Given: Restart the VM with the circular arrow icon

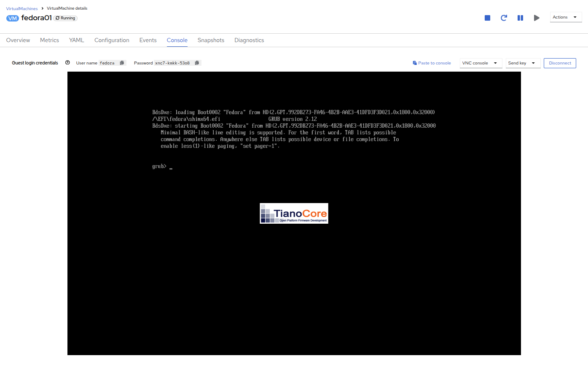Looking at the screenshot, I should (x=504, y=18).
